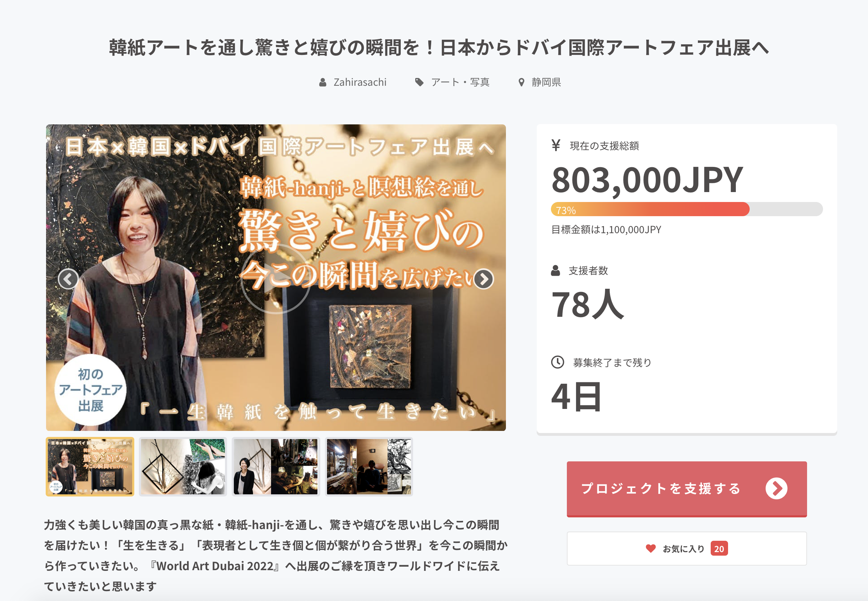Click the arrow icon in support button
868x601 pixels.
pyautogui.click(x=776, y=488)
